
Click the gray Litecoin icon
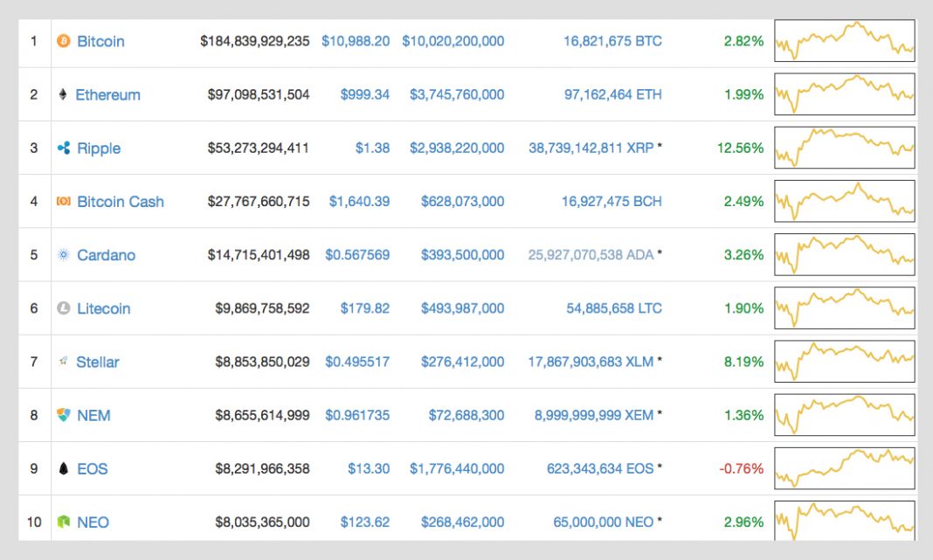click(63, 308)
